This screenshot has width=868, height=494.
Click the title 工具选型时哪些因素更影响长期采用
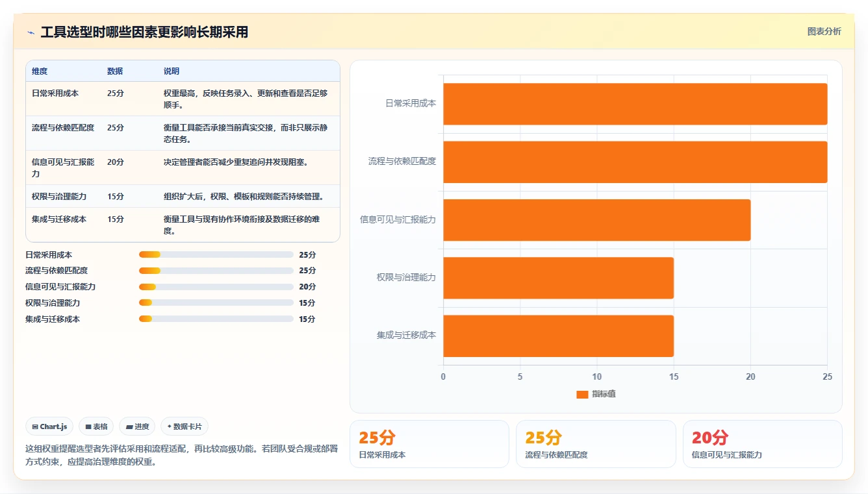click(x=144, y=32)
